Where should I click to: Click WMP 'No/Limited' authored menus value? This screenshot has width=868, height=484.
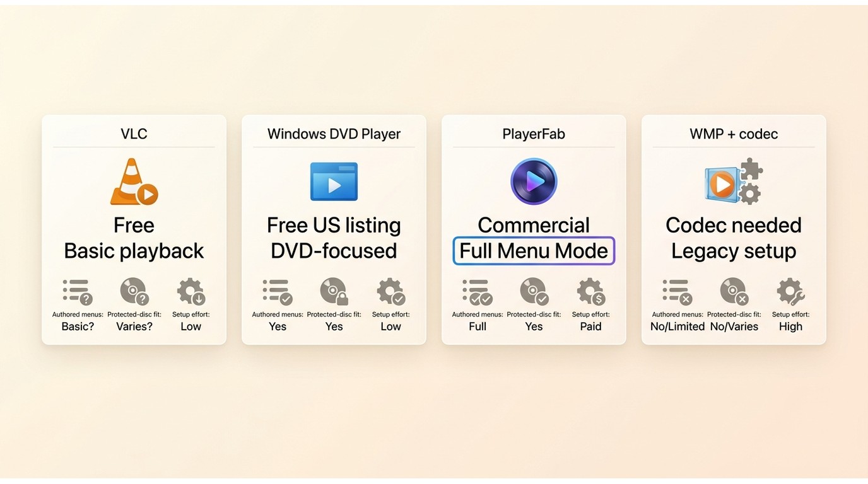point(677,326)
